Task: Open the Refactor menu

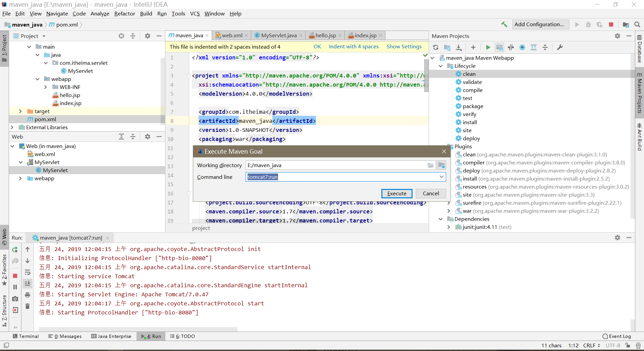Action: click(x=124, y=13)
